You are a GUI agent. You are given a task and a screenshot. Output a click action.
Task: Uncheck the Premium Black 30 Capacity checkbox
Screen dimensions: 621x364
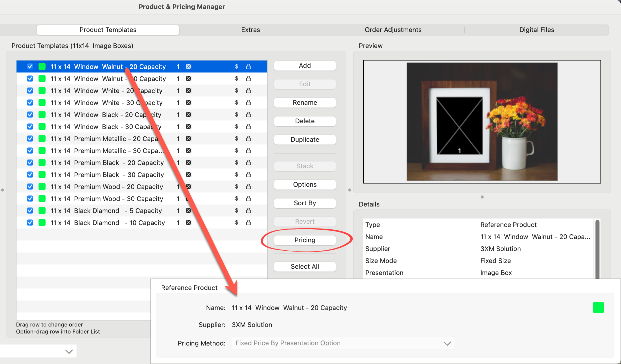pyautogui.click(x=30, y=174)
